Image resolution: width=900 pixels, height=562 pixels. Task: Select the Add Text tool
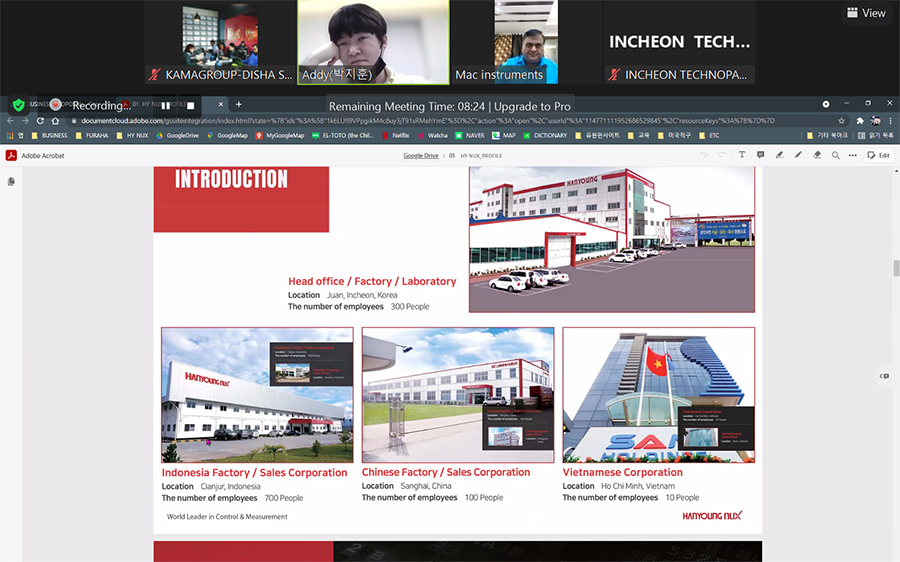pos(742,155)
